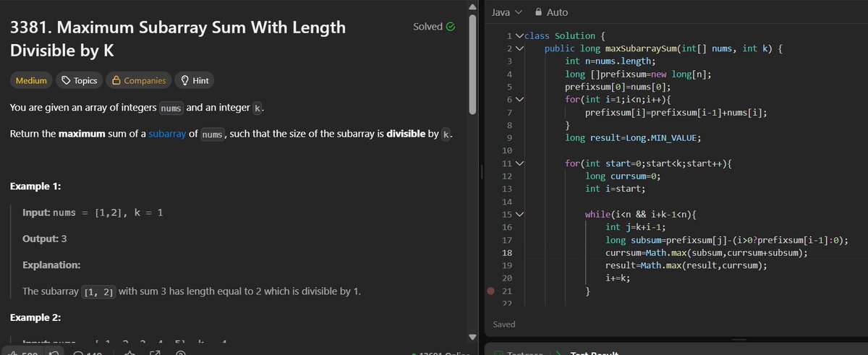
Task: Follow the subarray link in description
Action: tap(167, 134)
